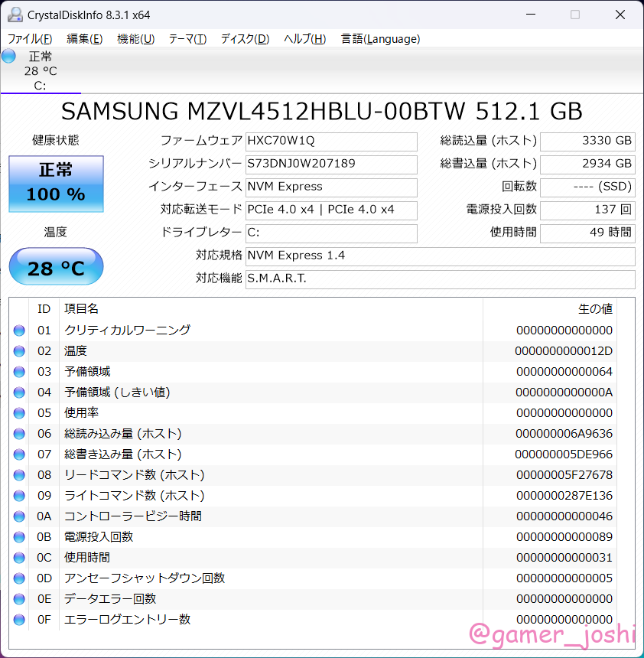Select the データエラー回数 row
This screenshot has height=658, width=644.
click(x=313, y=599)
